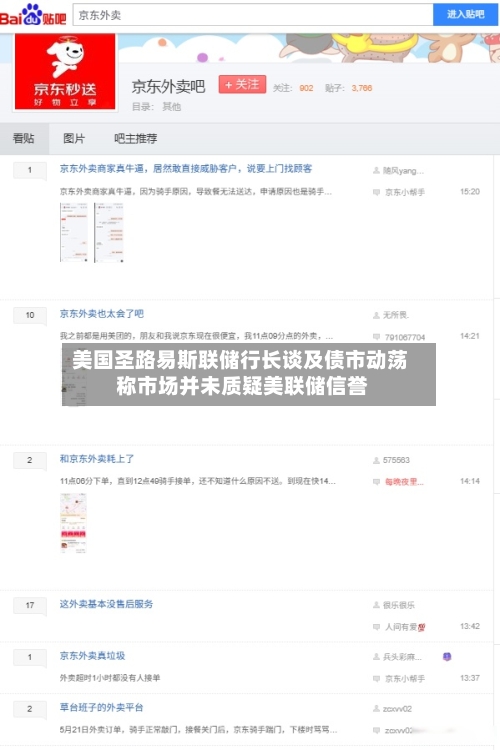Screen dimensions: 500x750
Task: Open last replier 京东小帮手 at 13:37
Action: coord(405,679)
